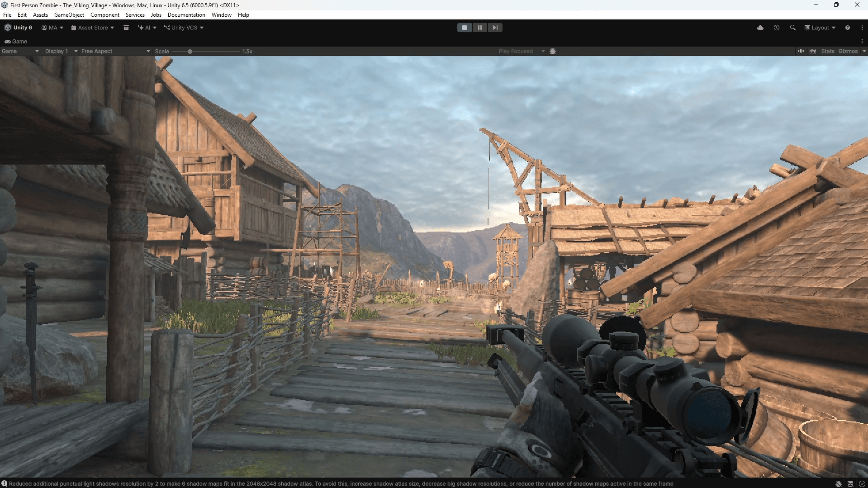Open the Edit menu

click(x=22, y=15)
